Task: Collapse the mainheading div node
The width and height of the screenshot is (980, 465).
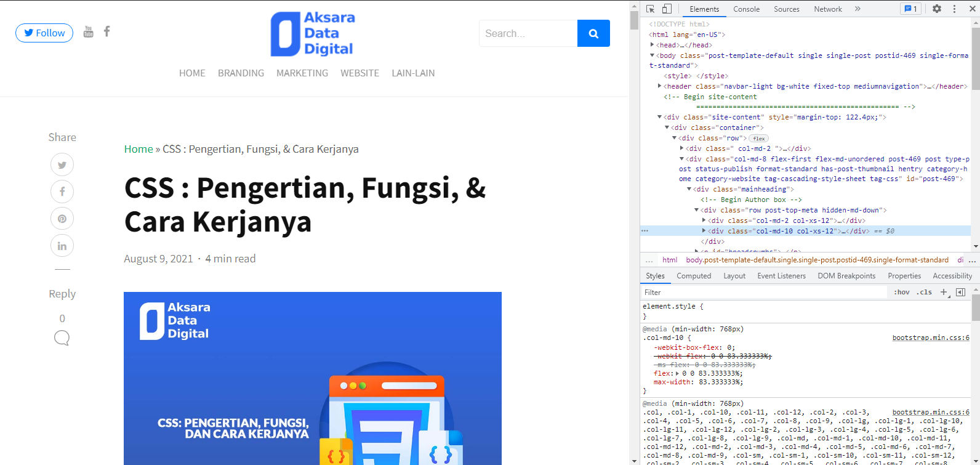Action: click(x=689, y=188)
